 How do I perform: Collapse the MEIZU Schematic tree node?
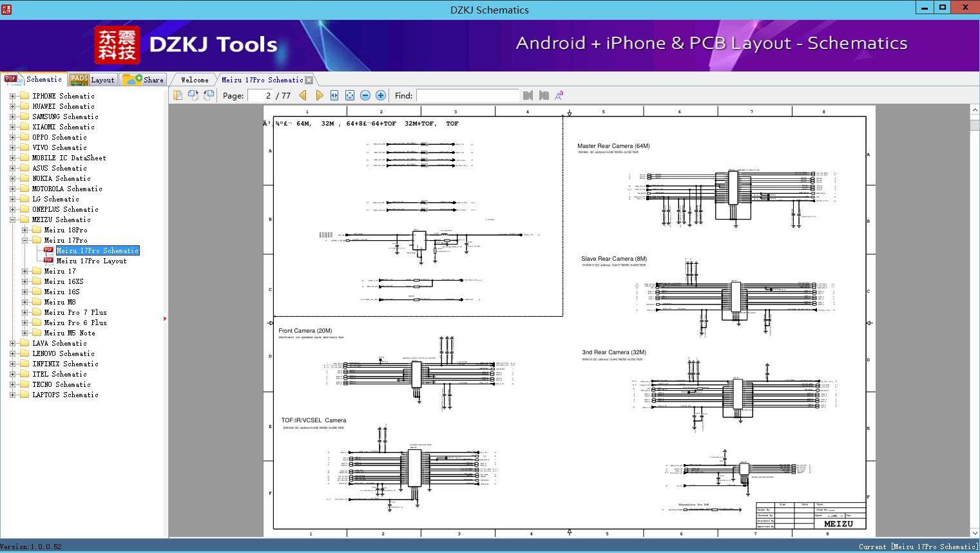[12, 220]
